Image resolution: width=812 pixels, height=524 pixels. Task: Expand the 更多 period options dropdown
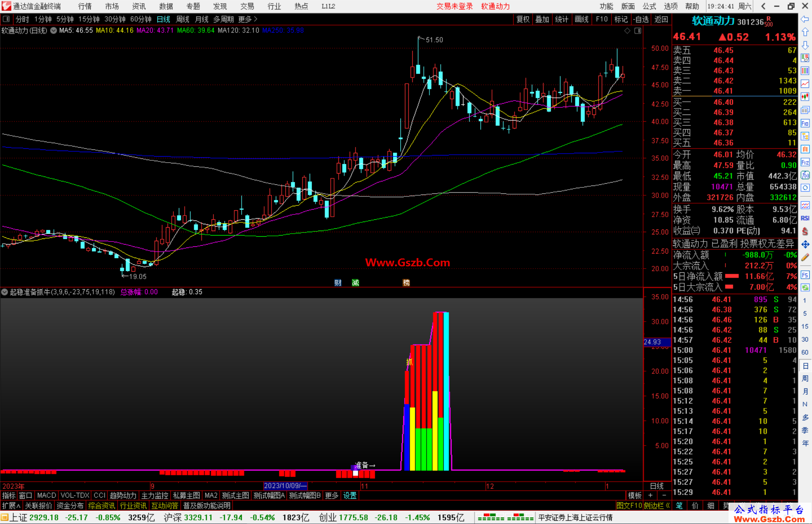248,19
